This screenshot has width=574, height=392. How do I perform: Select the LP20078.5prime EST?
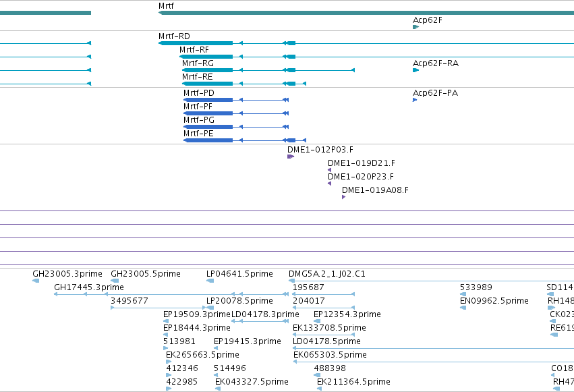[210, 308]
